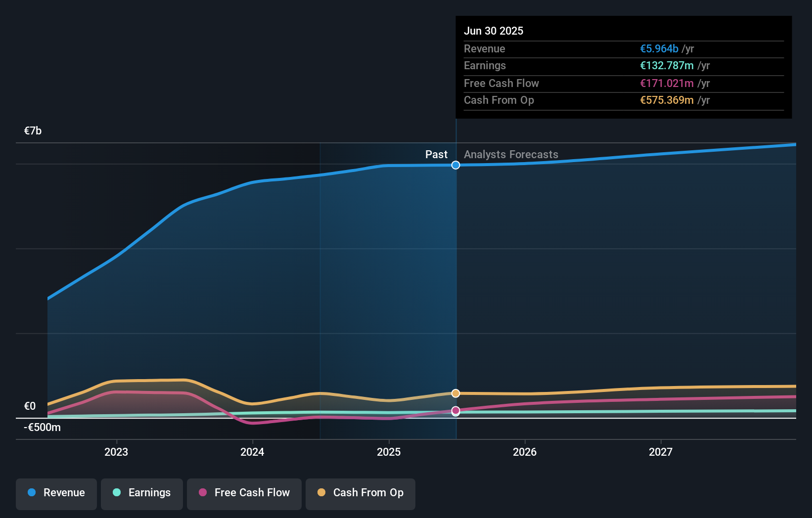Click the €171.021m Free Cash Flow value link
The height and width of the screenshot is (518, 812).
[x=666, y=83]
